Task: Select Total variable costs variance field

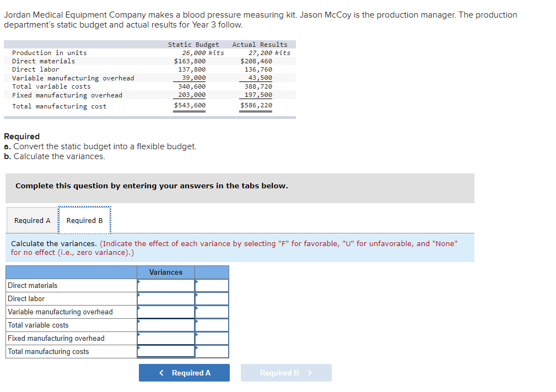Action: 166,325
